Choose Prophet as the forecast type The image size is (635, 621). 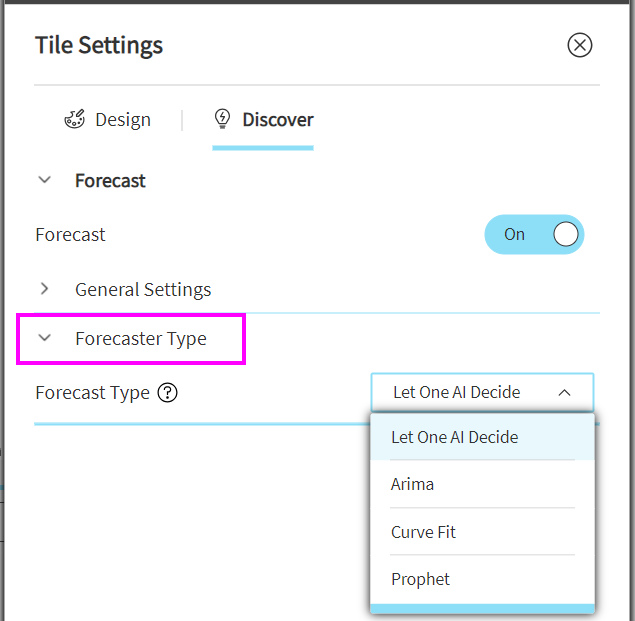[420, 579]
